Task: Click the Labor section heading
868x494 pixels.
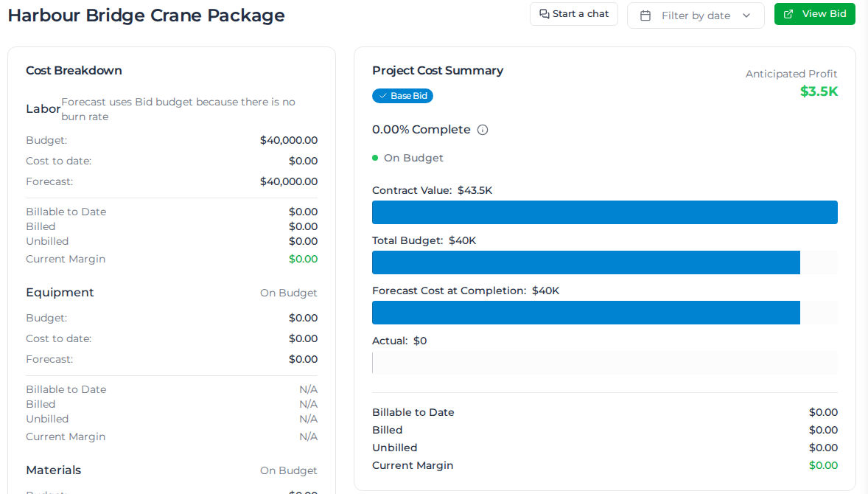Action: (x=43, y=108)
